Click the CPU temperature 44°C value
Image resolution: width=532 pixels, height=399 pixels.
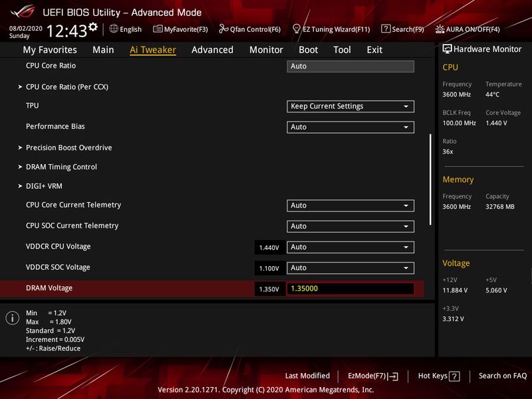[492, 94]
